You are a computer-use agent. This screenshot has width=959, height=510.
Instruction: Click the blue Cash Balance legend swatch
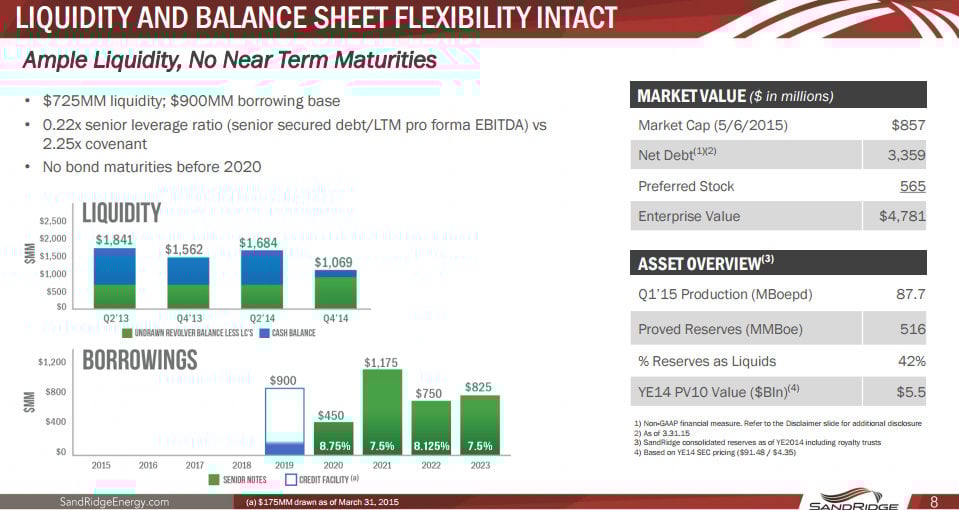coord(264,333)
